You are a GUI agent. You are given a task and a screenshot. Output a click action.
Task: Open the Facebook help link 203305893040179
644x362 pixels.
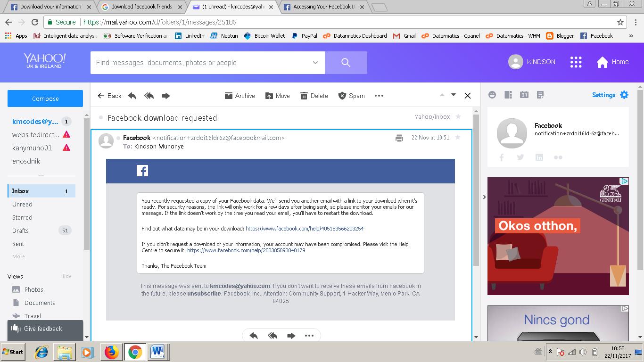coord(246,250)
